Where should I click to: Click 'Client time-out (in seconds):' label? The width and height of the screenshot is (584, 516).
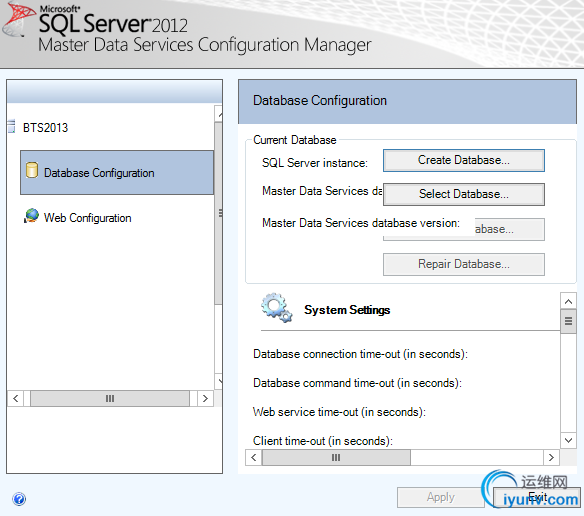(323, 441)
